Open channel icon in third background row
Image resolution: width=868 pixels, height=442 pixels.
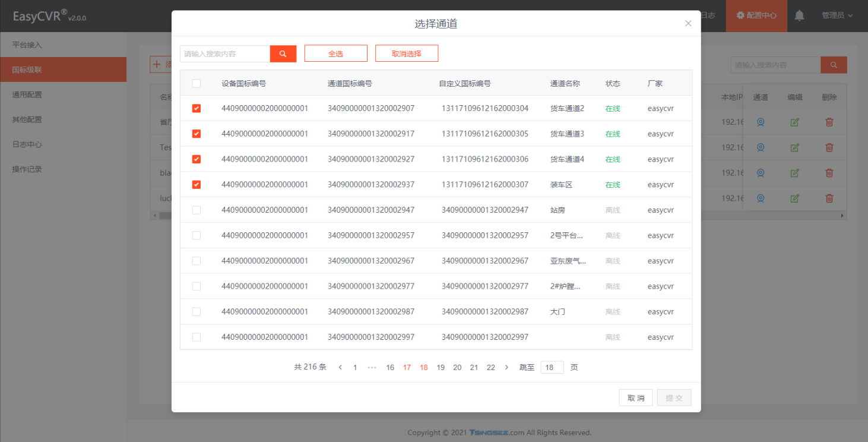point(760,173)
